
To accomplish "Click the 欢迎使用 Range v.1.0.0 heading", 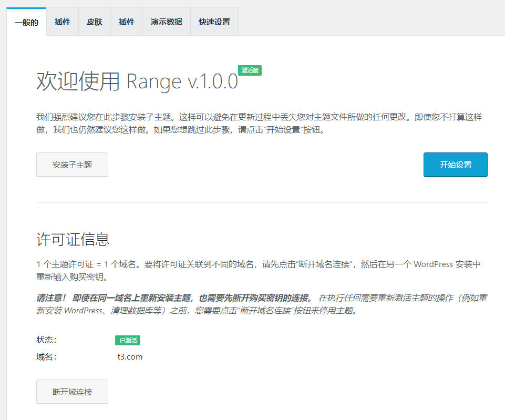I will point(137,81).
